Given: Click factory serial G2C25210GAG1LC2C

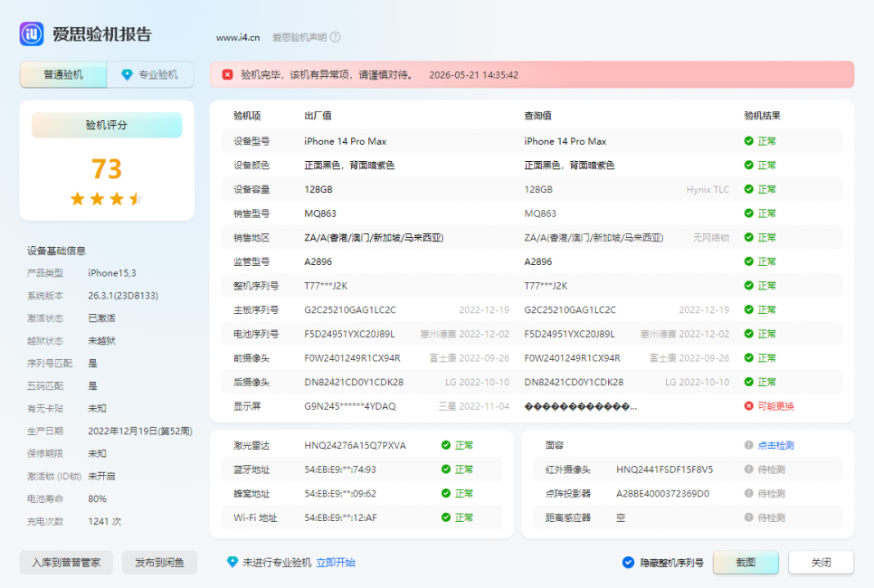Looking at the screenshot, I should (350, 310).
